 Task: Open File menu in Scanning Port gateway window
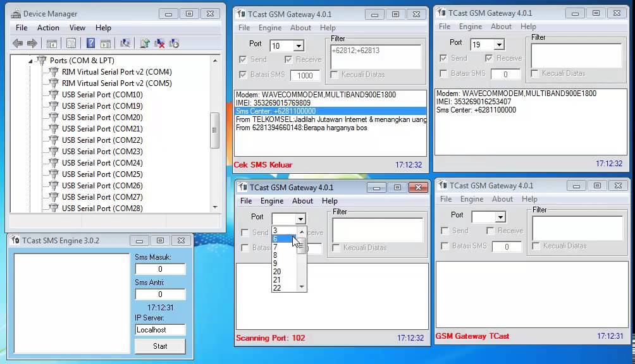pyautogui.click(x=246, y=200)
